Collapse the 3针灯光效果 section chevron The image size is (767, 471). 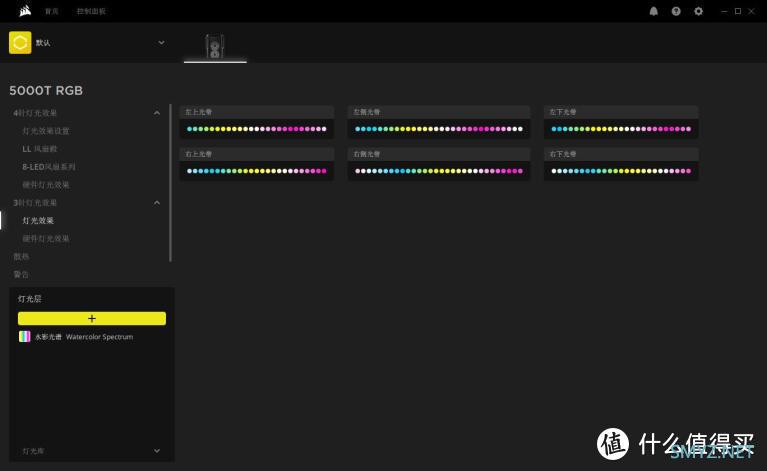pyautogui.click(x=157, y=202)
